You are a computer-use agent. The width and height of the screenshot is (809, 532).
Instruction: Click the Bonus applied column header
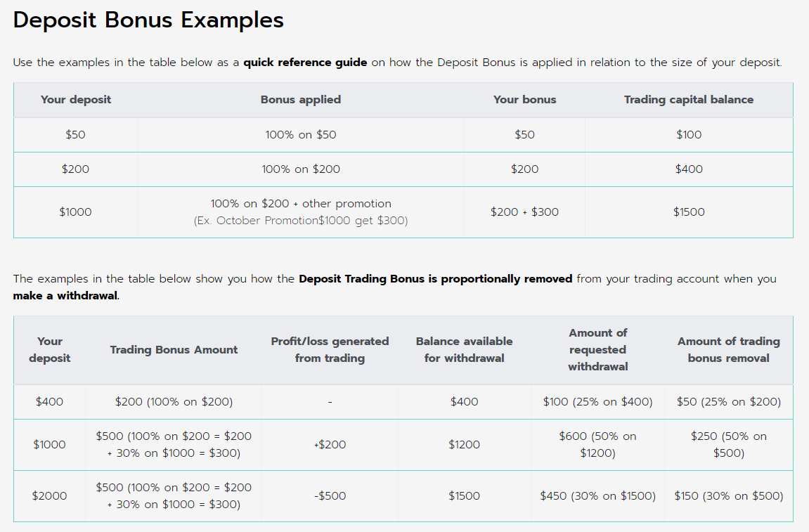pyautogui.click(x=301, y=100)
